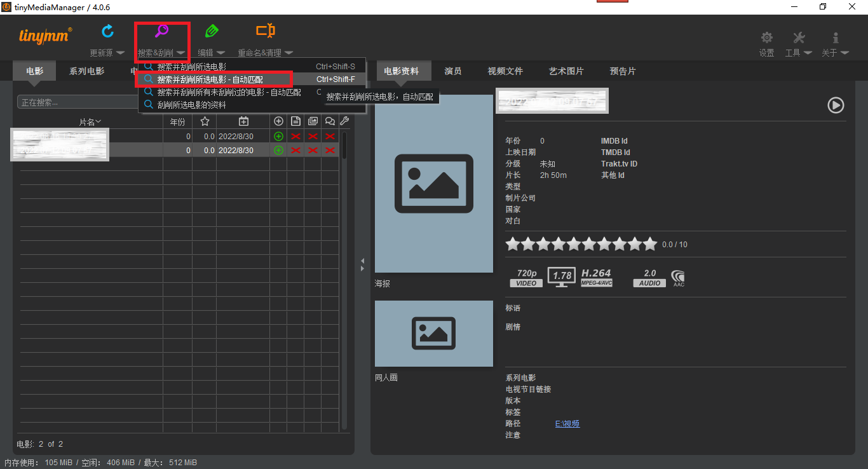
Task: Expand the 工具 dropdown arrow
Action: (808, 53)
